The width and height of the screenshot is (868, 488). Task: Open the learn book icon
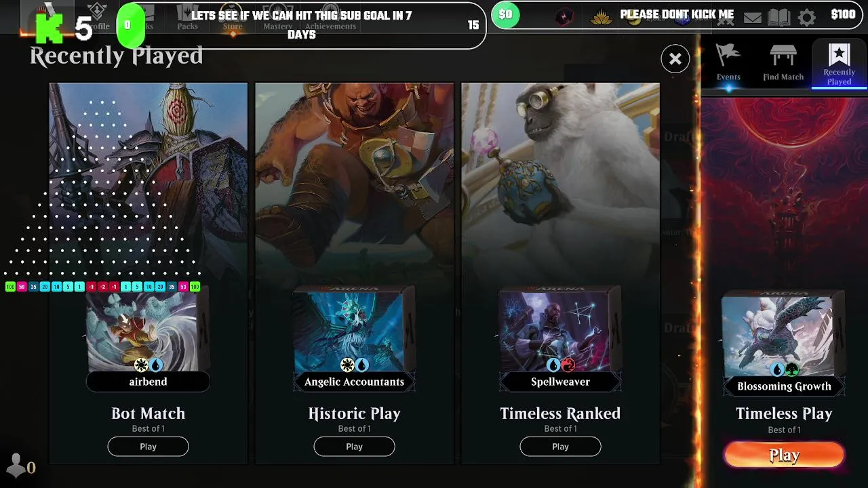[779, 17]
